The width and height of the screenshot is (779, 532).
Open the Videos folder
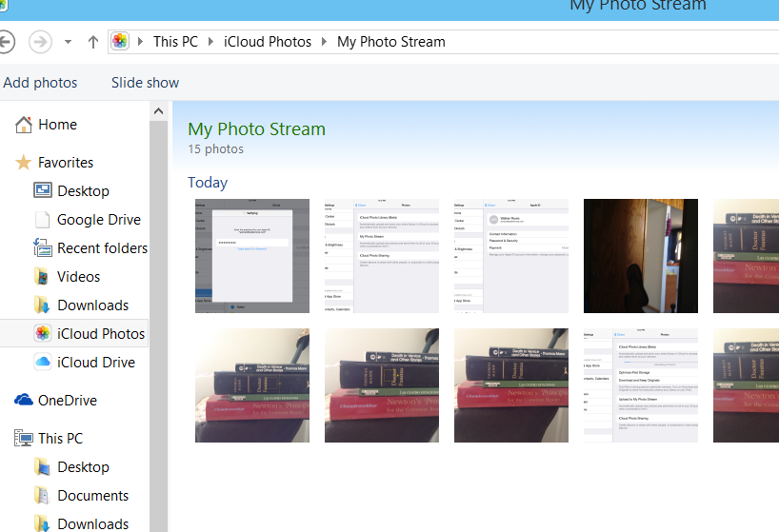tap(78, 276)
